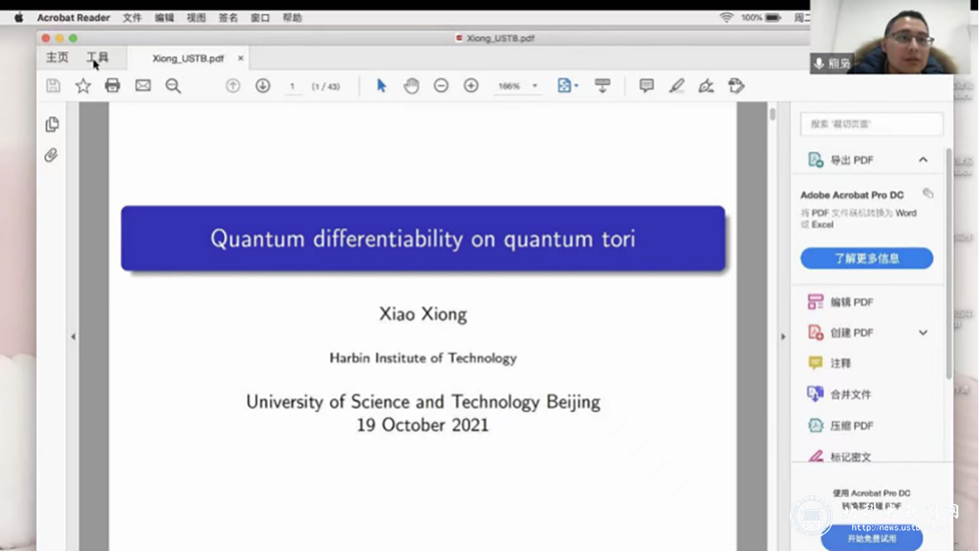Screen dimensions: 980x551
Task: Bookmark file with the star icon
Action: pyautogui.click(x=83, y=86)
